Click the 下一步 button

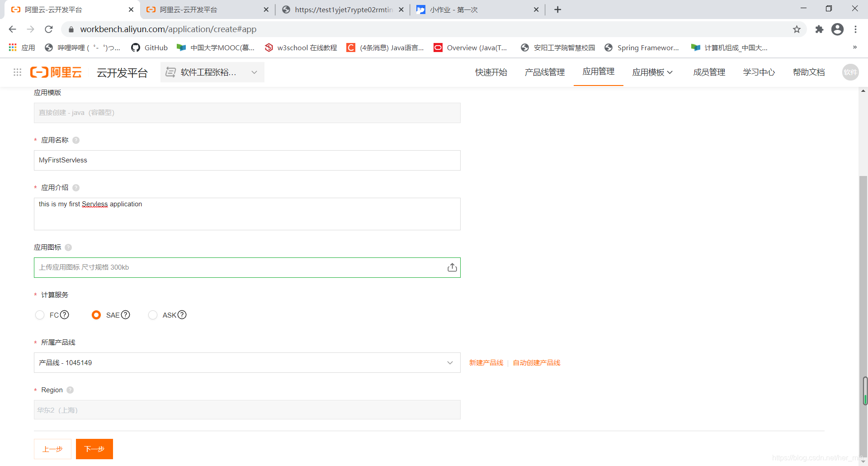pyautogui.click(x=94, y=449)
